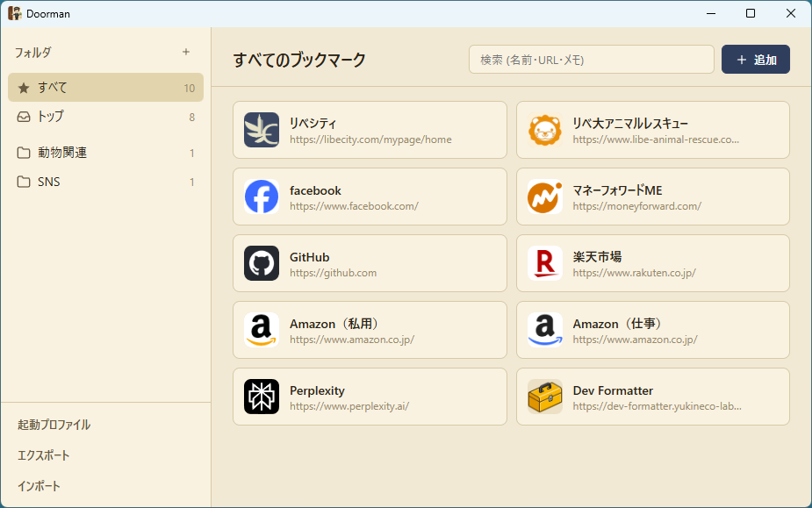812x508 pixels.
Task: Open 起動プロファイル settings
Action: click(x=54, y=425)
